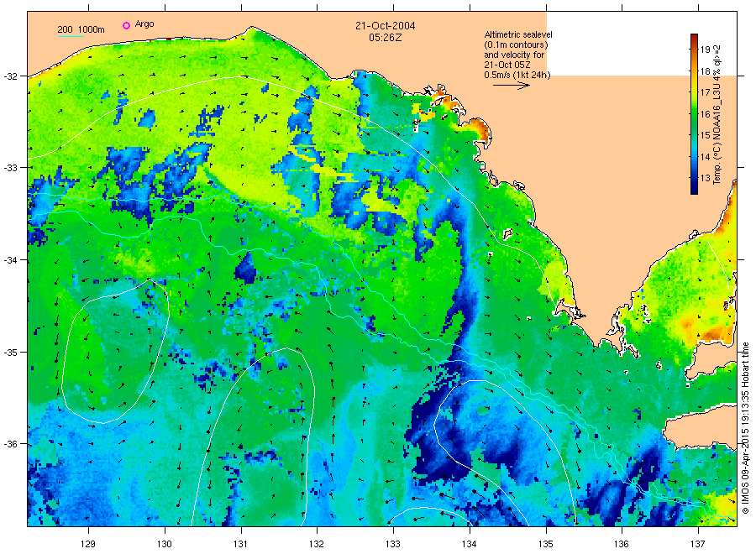Click the temperature color bar
Viewport: 756px width, 554px height.
click(694, 114)
